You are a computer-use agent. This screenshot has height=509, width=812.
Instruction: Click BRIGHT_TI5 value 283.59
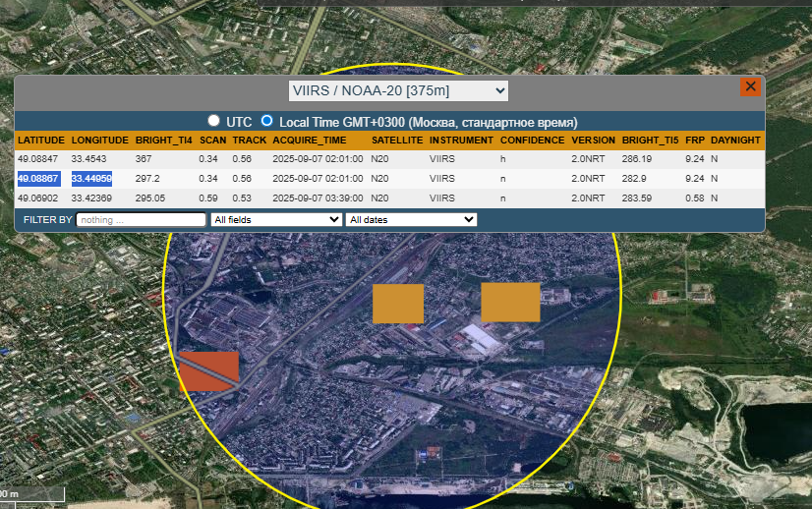[637, 198]
